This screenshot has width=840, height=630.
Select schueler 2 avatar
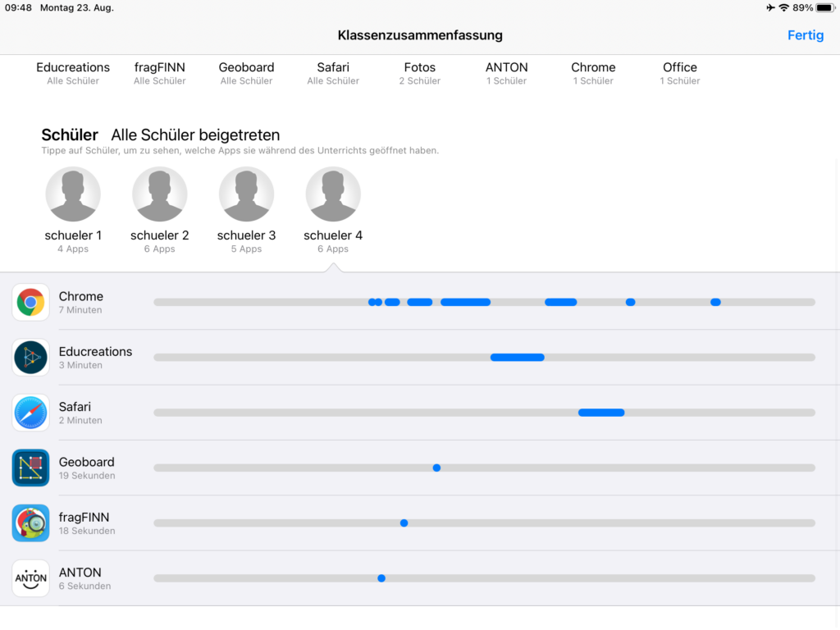tap(160, 194)
